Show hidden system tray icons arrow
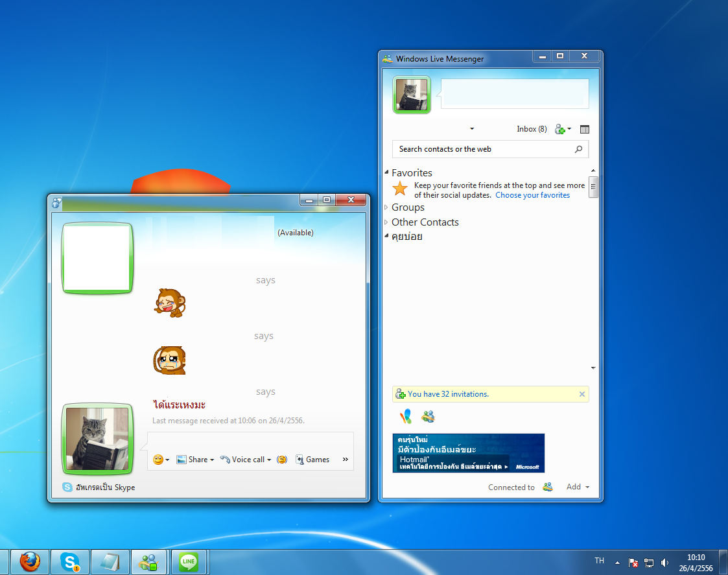Screen dimensions: 728x575 (x=618, y=563)
